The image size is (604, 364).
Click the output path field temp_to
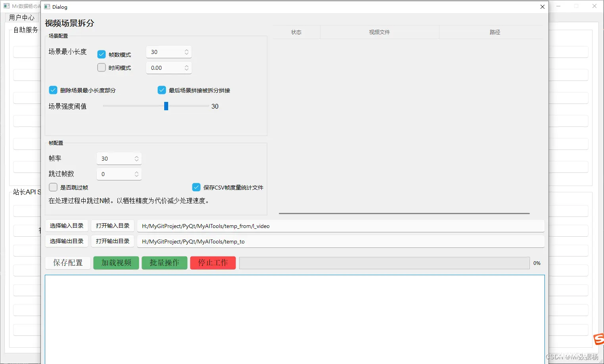(x=341, y=241)
